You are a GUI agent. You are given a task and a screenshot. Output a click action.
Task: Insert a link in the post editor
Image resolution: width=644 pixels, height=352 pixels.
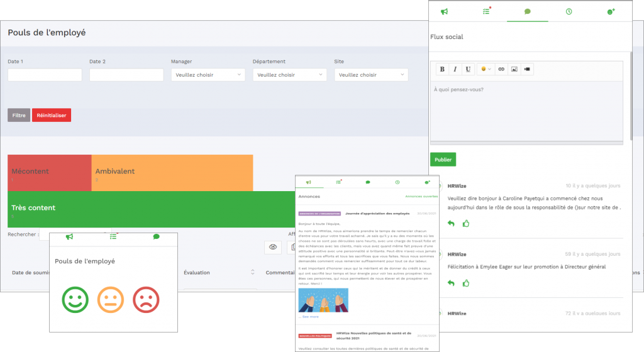tap(501, 69)
